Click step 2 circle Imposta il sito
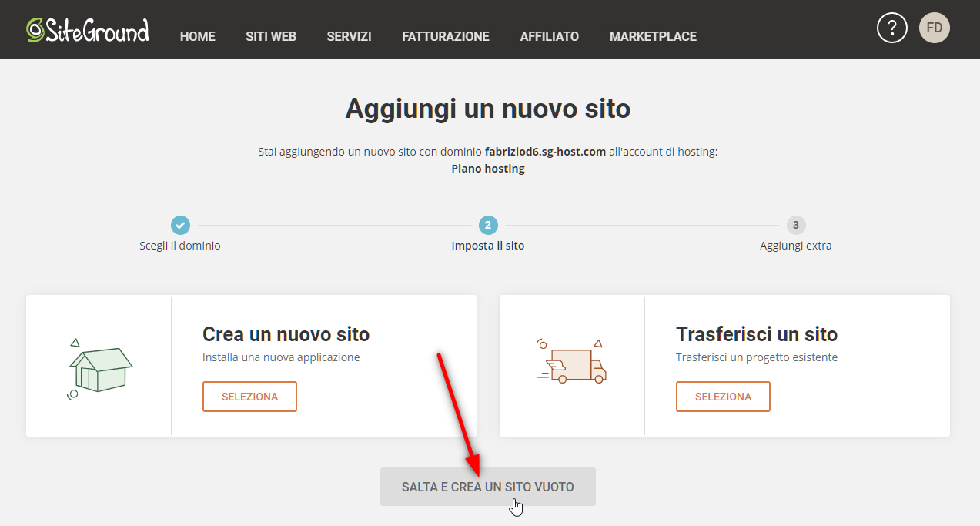Screen dimensions: 980x526 488,225
